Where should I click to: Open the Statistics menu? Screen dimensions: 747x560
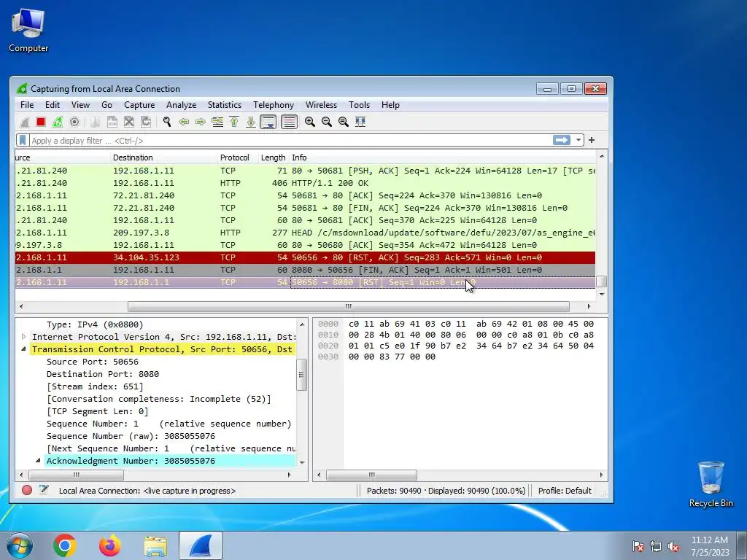(x=225, y=105)
